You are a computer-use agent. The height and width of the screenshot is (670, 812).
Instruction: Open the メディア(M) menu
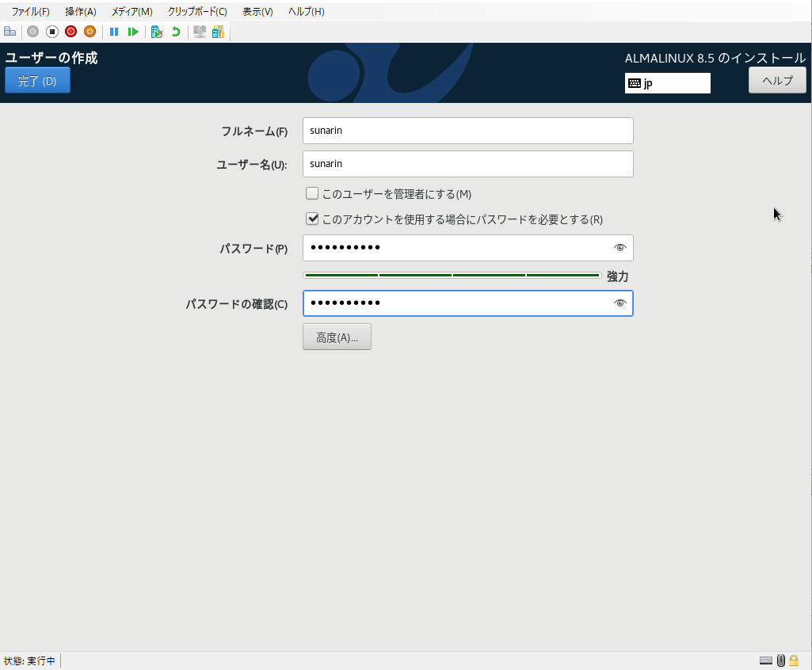[132, 11]
